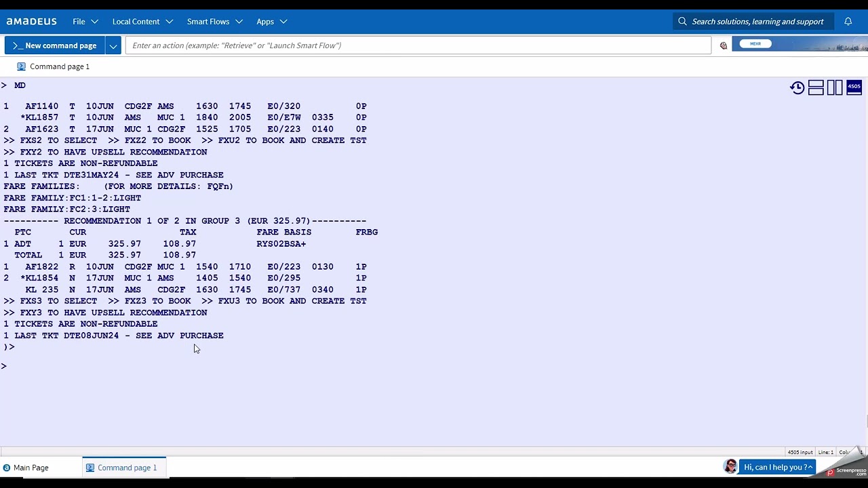868x488 pixels.
Task: Open the Apps menu
Action: click(x=272, y=22)
